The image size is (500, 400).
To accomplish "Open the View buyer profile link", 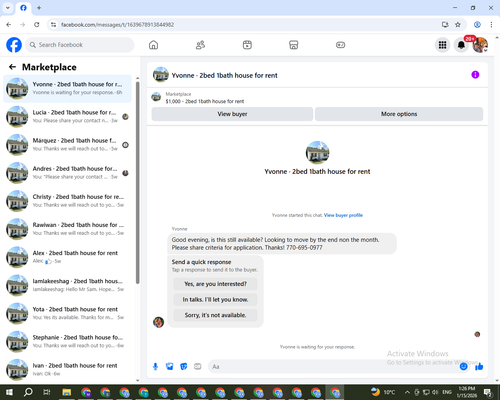I will click(x=343, y=215).
